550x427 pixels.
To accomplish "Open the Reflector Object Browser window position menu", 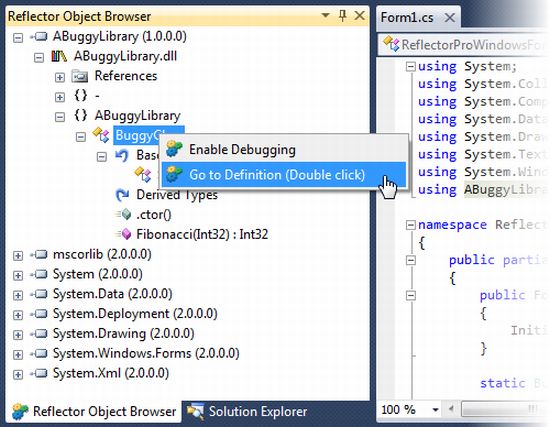I will point(326,15).
